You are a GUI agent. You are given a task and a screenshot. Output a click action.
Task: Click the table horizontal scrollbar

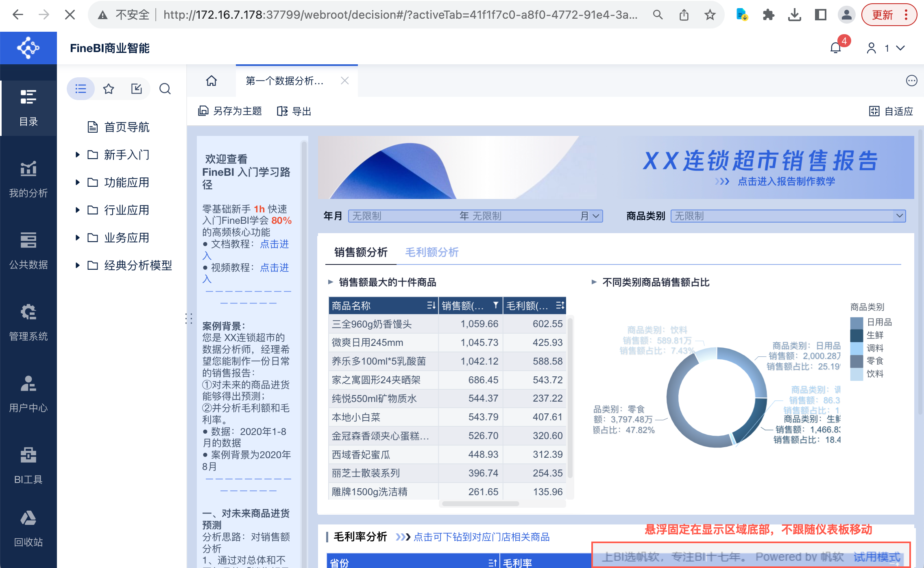[480, 504]
